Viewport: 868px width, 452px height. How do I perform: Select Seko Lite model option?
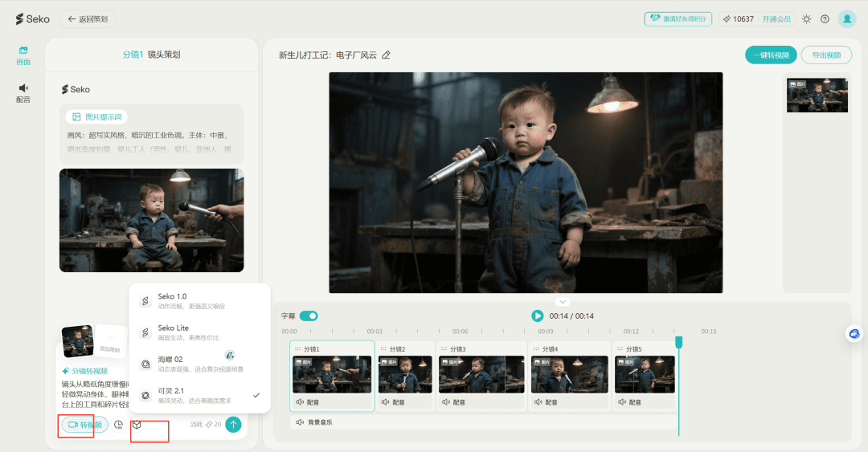point(200,332)
